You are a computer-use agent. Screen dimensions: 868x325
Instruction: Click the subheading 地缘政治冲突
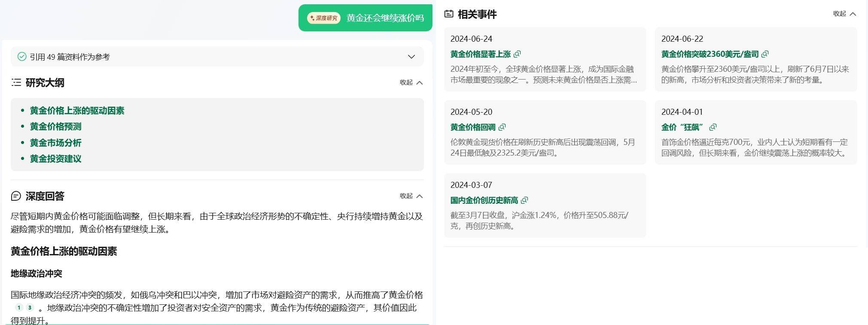pyautogui.click(x=37, y=273)
